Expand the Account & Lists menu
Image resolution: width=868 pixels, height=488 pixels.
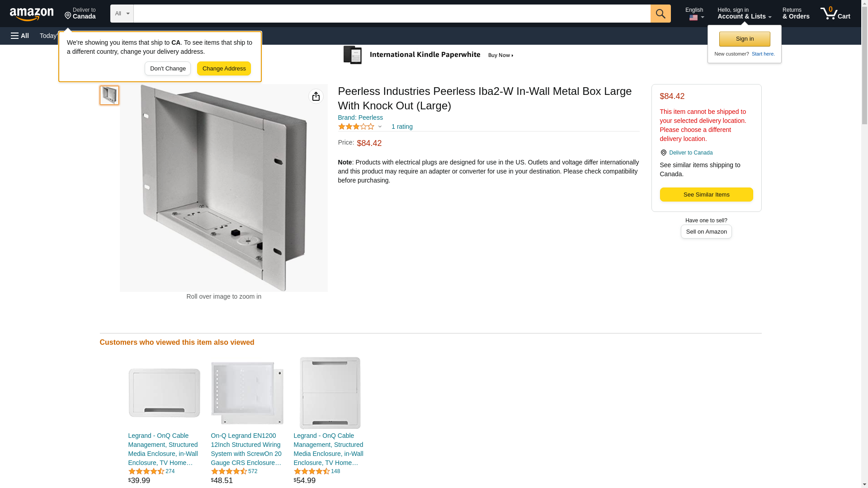point(744,14)
